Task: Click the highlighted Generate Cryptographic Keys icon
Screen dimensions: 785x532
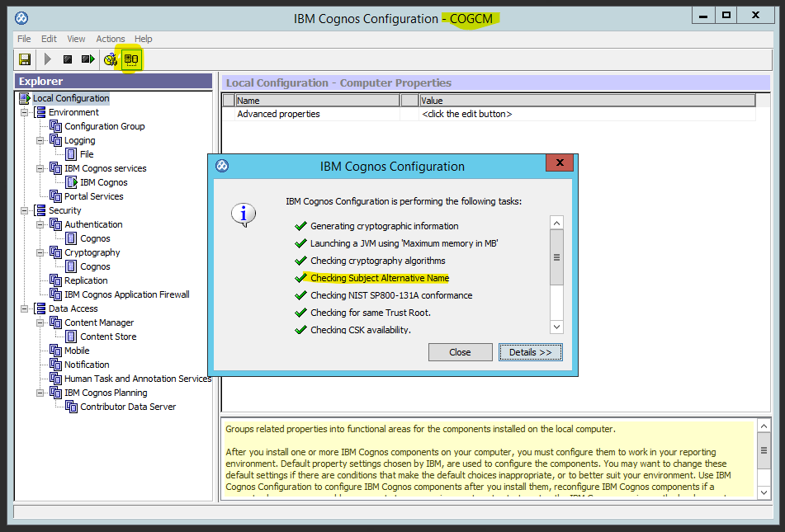Action: [x=131, y=59]
